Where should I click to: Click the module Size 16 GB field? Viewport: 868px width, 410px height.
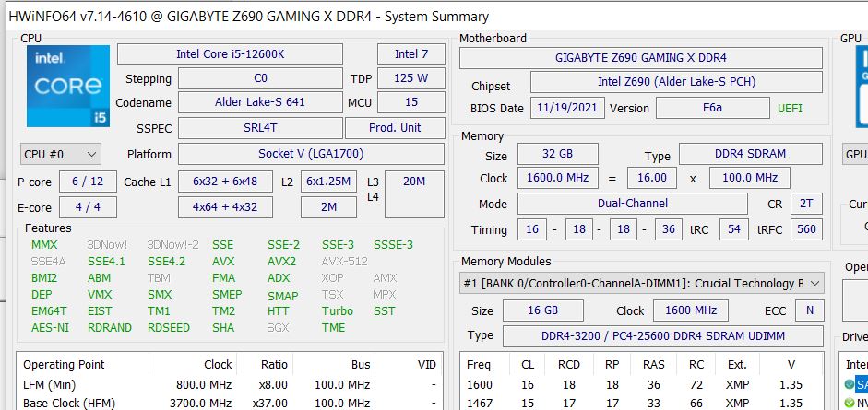point(542,310)
